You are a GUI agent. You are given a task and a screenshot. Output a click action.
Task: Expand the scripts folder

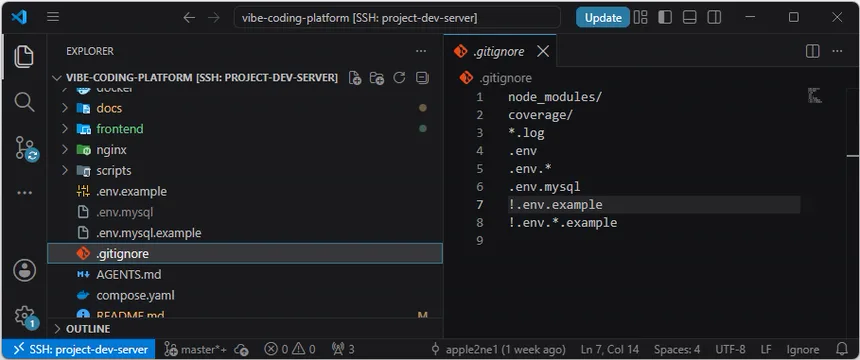coord(65,171)
